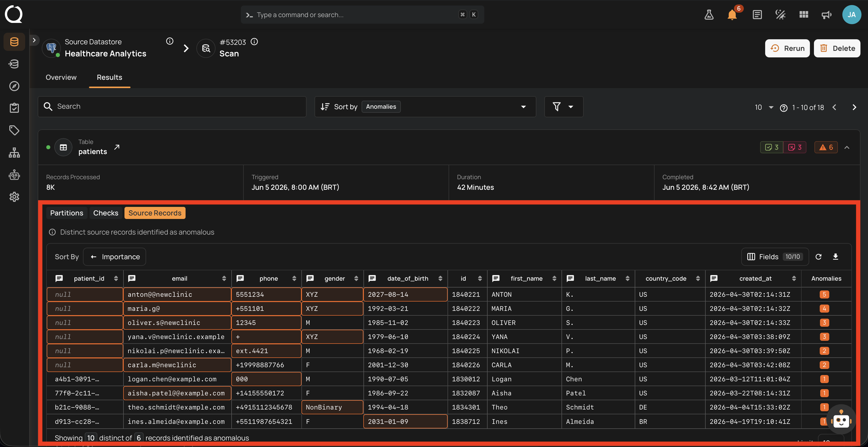Select the Source Records tab
Viewport: 868px width, 447px height.
[x=155, y=213]
